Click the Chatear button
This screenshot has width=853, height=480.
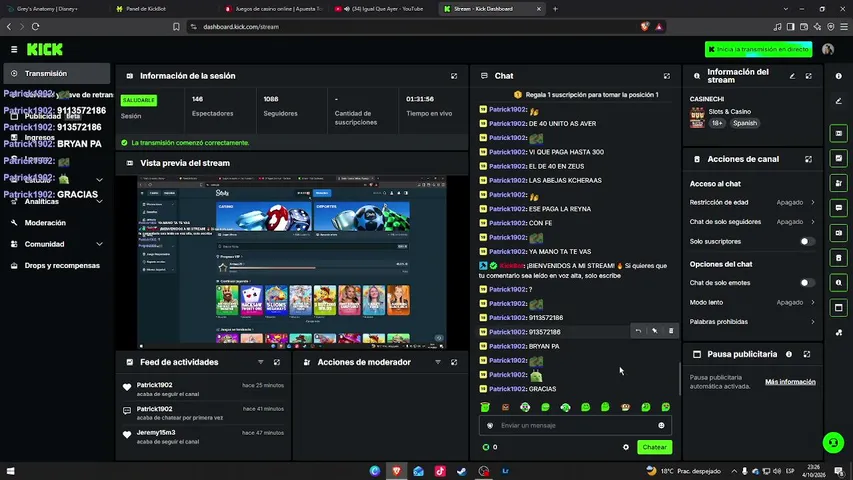654,447
